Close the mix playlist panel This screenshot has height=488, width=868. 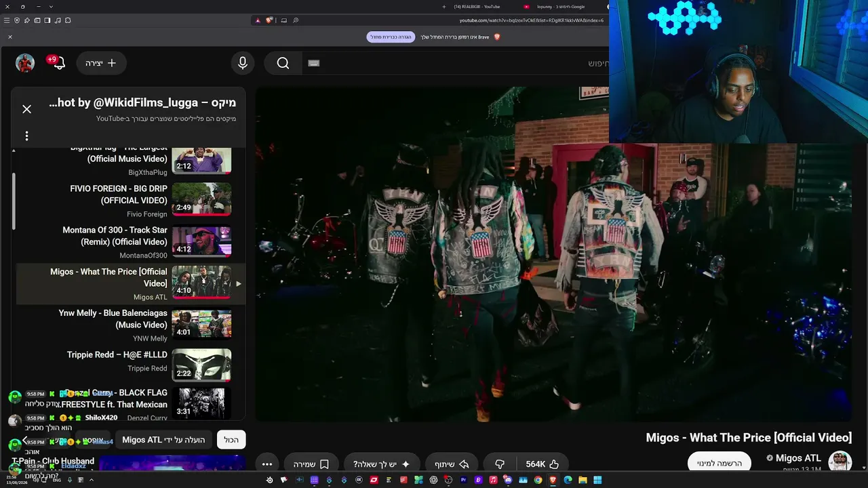tap(26, 108)
